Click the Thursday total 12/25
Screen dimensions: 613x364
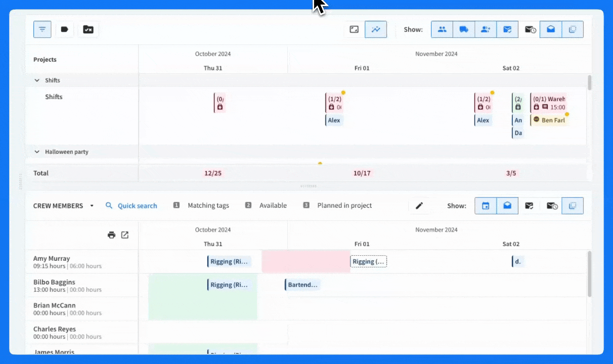(x=213, y=173)
